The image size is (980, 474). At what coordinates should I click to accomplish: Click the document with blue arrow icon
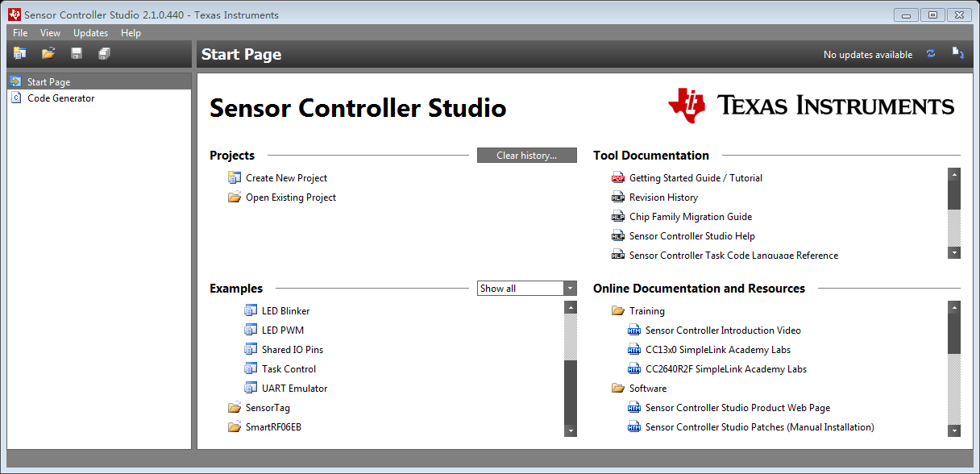958,54
